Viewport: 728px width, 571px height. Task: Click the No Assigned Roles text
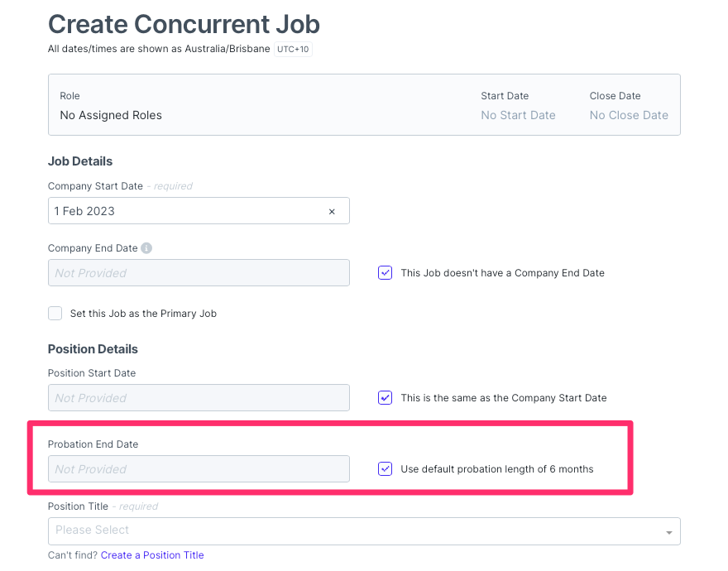coord(111,116)
